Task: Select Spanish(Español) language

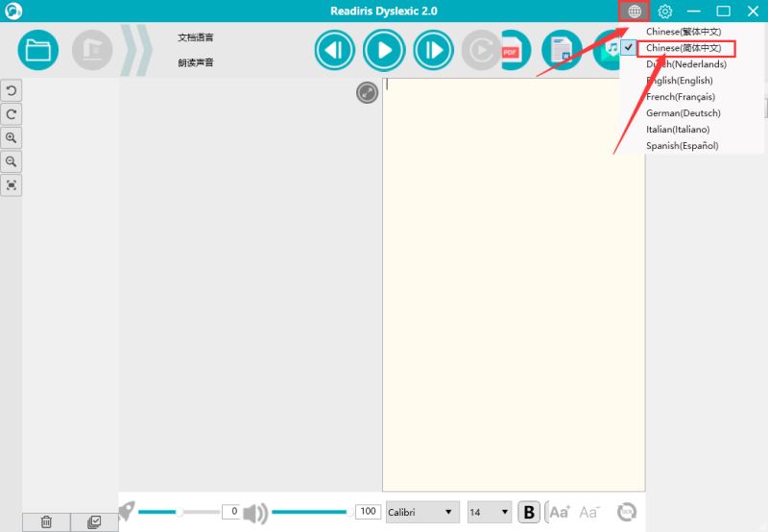Action: [683, 146]
